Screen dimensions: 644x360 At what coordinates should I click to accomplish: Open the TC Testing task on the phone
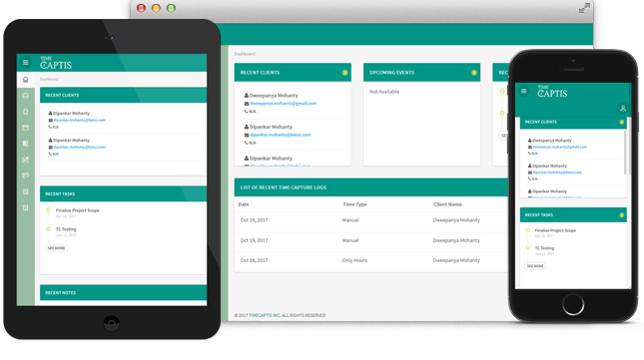[544, 248]
